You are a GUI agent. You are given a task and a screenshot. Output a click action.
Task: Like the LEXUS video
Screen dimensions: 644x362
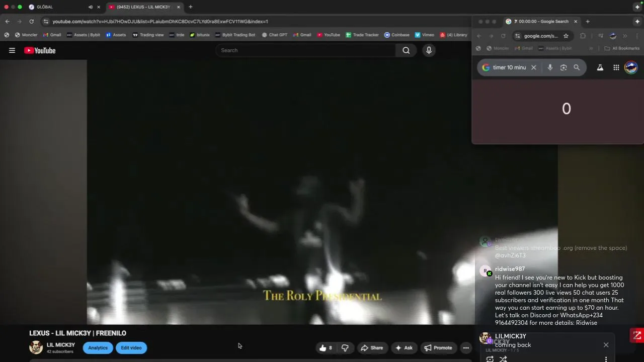326,348
